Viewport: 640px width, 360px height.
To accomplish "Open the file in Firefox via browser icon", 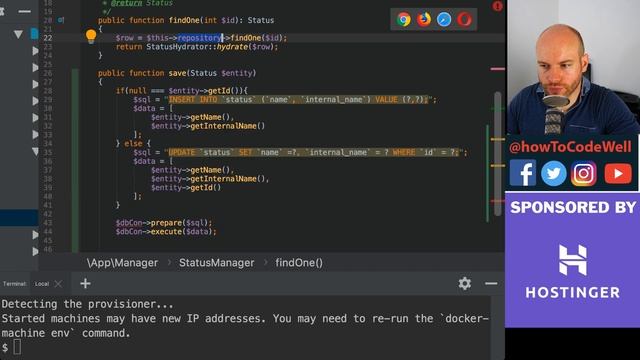I will coord(424,19).
